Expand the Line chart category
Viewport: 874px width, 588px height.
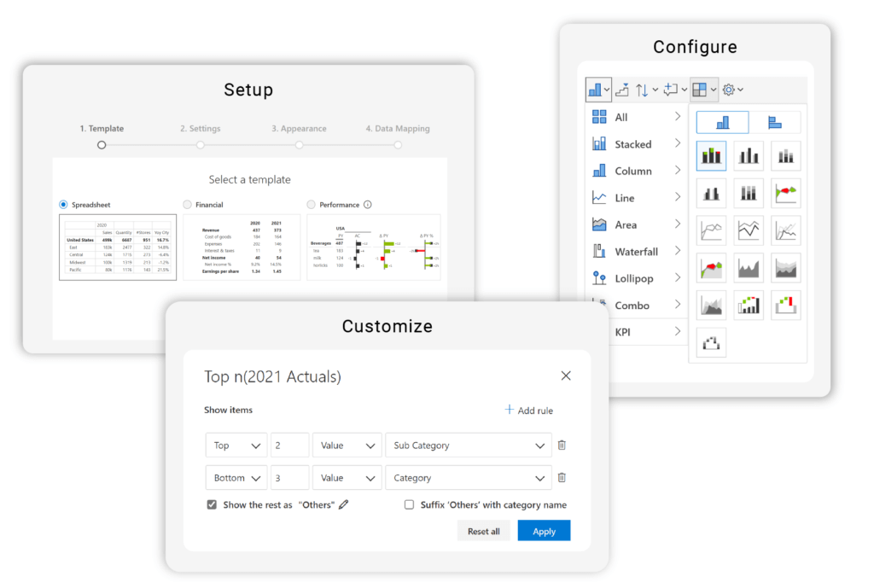tap(635, 197)
